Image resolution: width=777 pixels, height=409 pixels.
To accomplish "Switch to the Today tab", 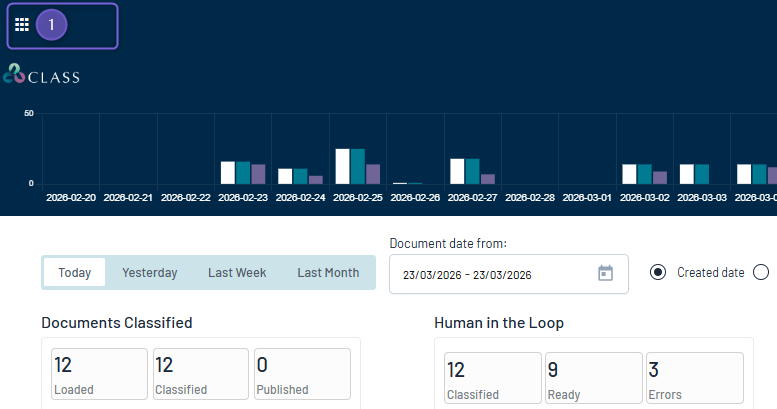I will [x=74, y=272].
